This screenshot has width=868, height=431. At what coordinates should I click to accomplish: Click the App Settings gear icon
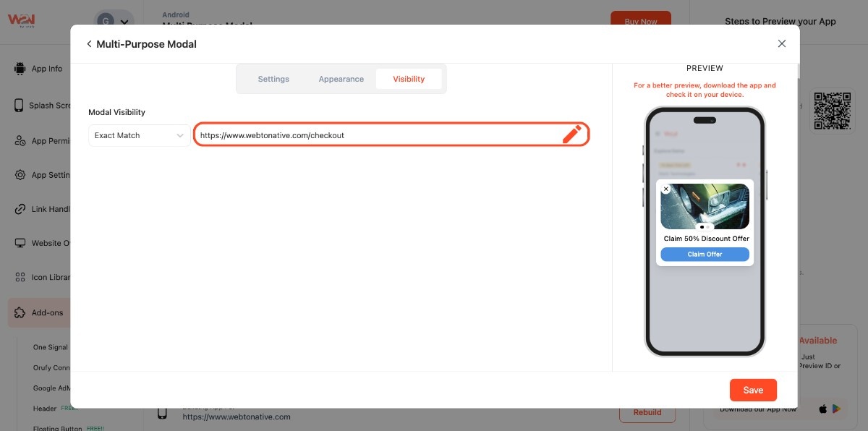click(x=20, y=175)
